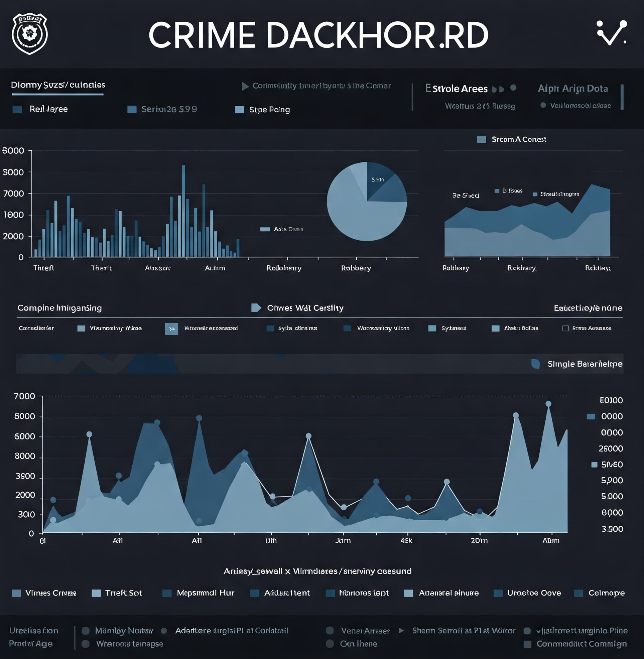Click the Wrarons tenagse link
Screen dimensions: 644x659
point(130,643)
